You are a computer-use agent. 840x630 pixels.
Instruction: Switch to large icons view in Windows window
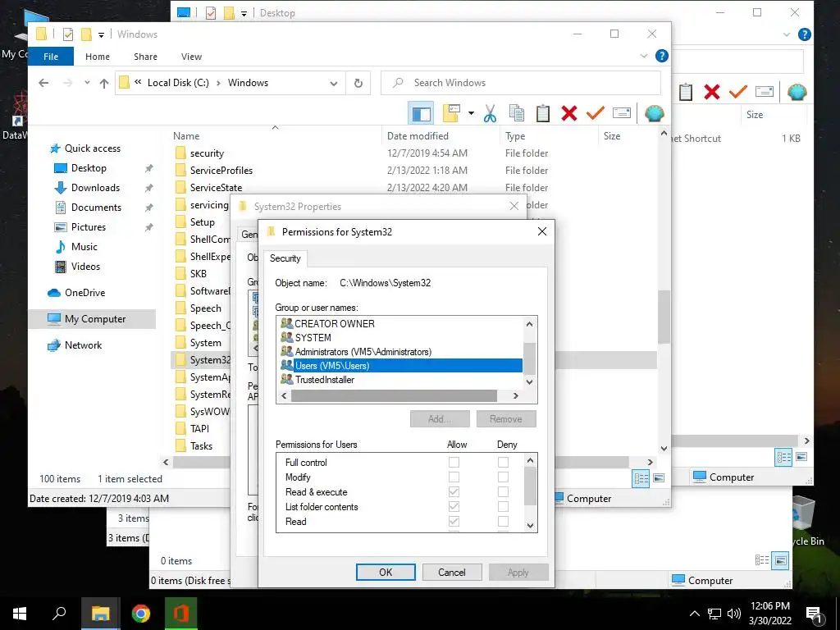point(659,478)
